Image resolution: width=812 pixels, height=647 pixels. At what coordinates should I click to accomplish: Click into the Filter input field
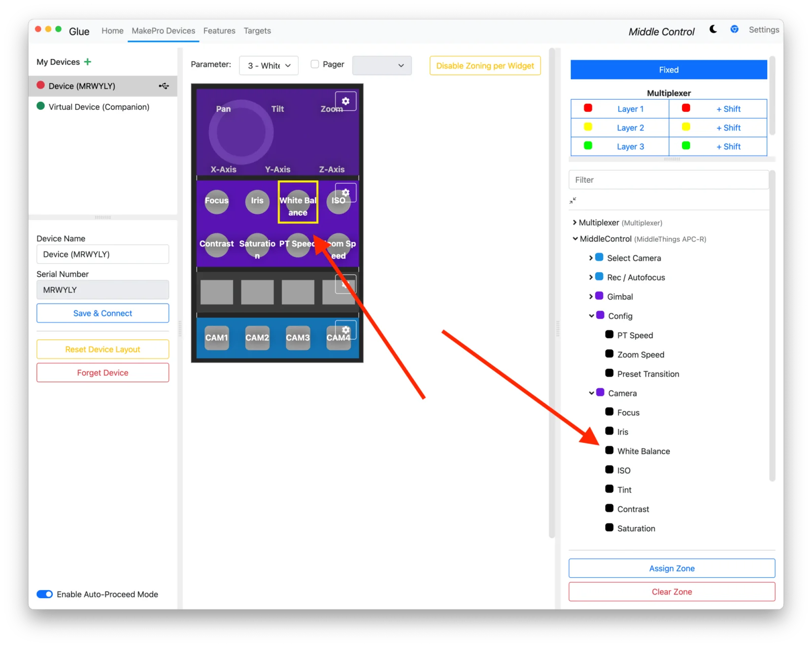(x=668, y=180)
